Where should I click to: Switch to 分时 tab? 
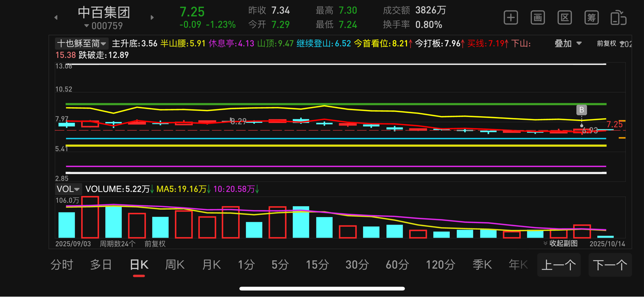[62, 265]
